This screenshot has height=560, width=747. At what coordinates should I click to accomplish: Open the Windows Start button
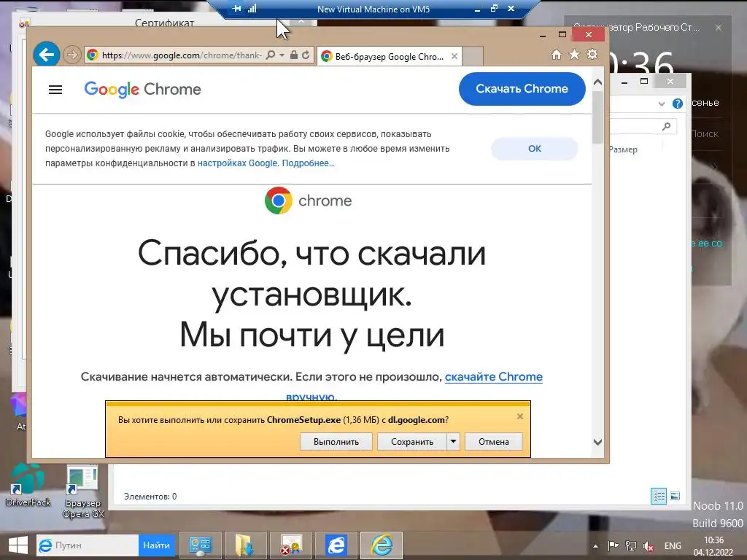pyautogui.click(x=18, y=545)
